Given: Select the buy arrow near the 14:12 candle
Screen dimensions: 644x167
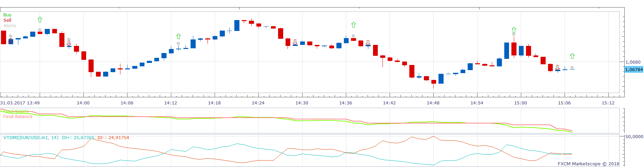Looking at the screenshot, I should pos(178,36).
